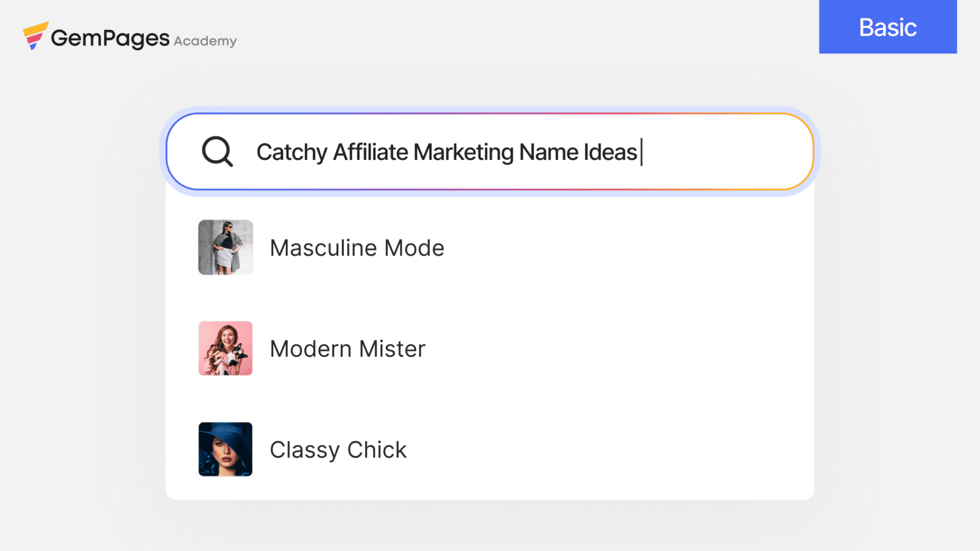Open the Modern Mister pink thumbnail
980x551 pixels.
(x=225, y=348)
